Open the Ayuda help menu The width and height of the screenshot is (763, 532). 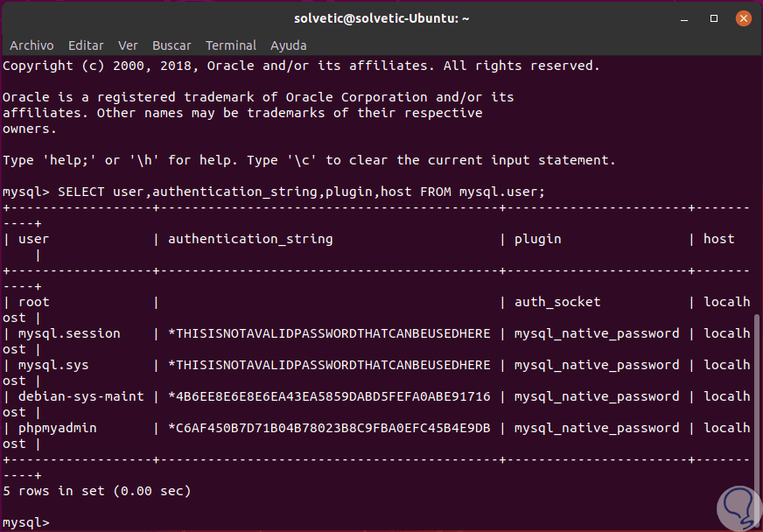[x=288, y=45]
